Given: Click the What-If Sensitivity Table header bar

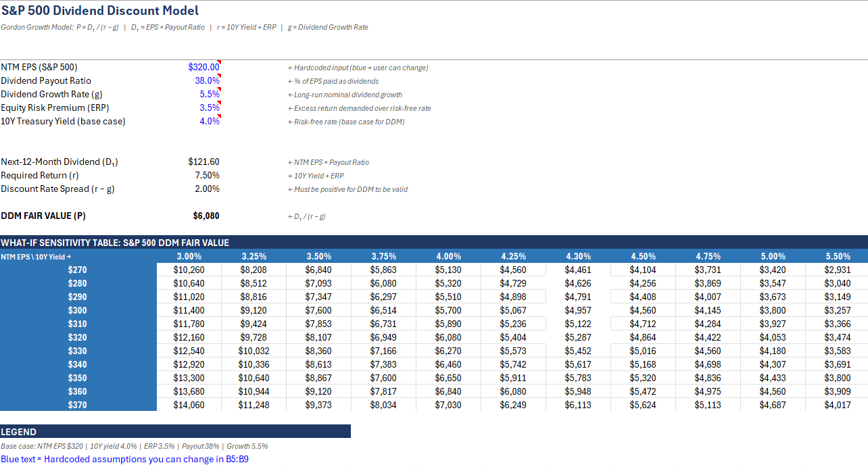Looking at the screenshot, I should 115,243.
